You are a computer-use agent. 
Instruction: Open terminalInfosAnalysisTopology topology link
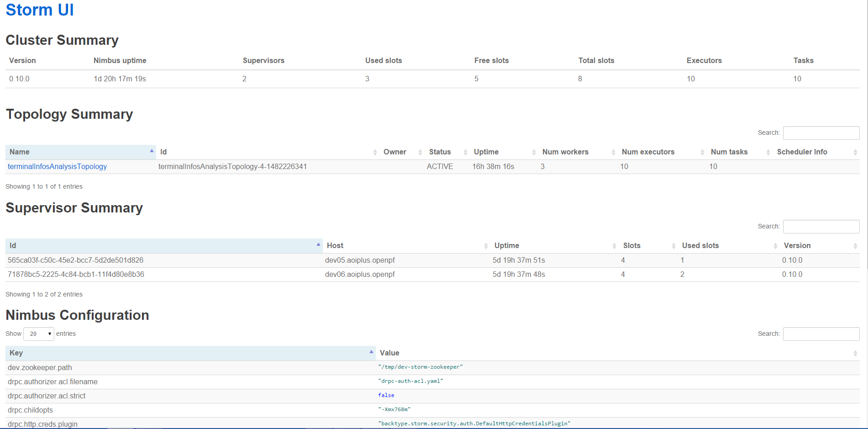57,167
